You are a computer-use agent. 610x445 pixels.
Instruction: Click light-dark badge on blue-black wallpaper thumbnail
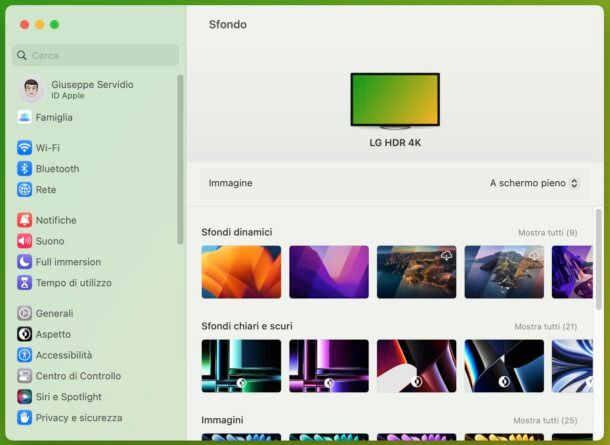504,382
